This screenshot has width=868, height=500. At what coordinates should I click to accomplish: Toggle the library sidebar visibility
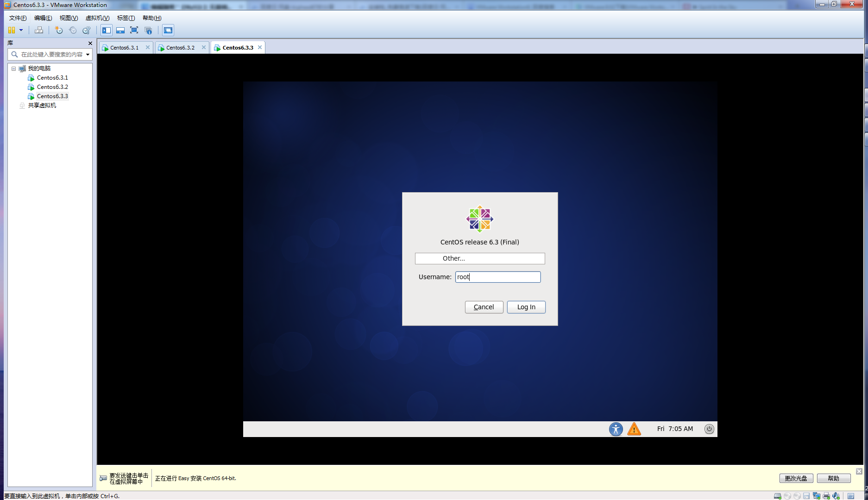coord(107,30)
